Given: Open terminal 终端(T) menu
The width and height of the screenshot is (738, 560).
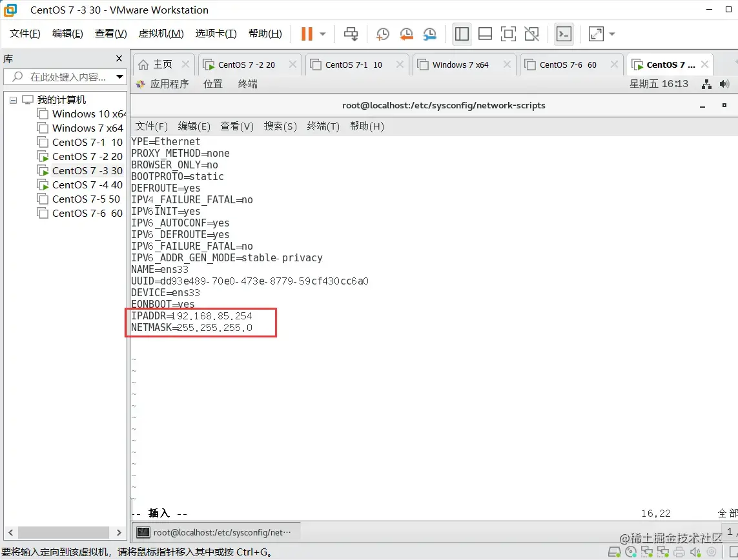Looking at the screenshot, I should click(x=323, y=126).
